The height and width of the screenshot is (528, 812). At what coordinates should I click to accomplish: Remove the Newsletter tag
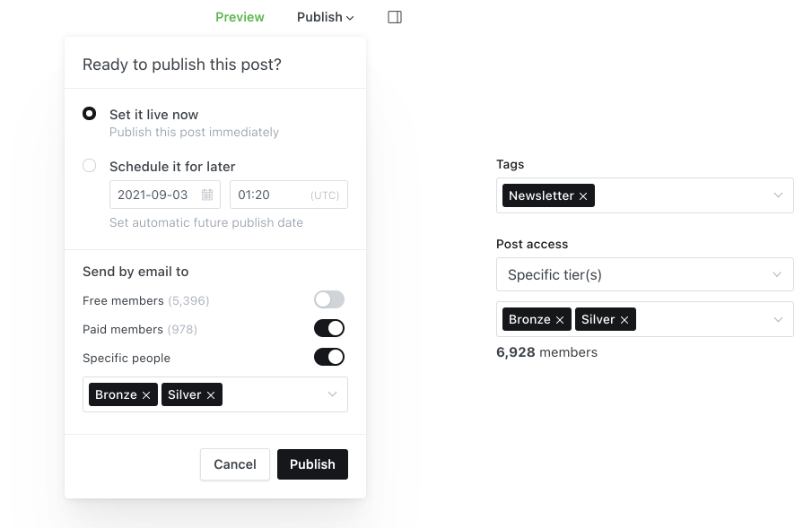583,196
